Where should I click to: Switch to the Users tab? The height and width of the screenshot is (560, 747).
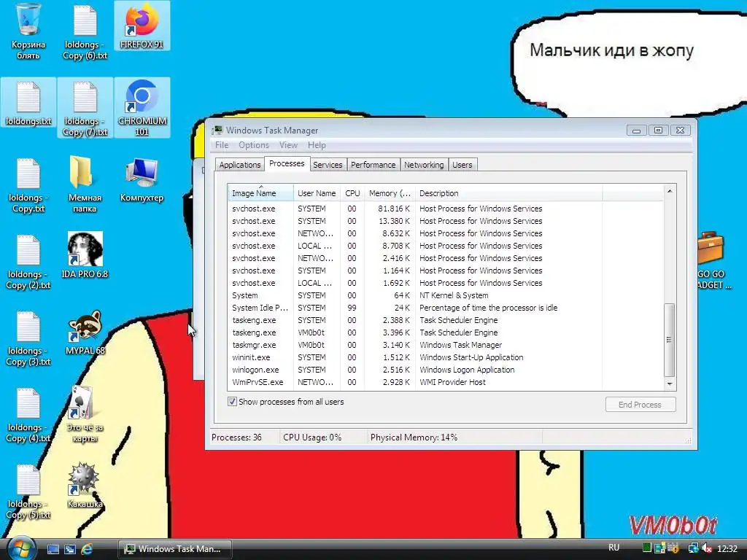point(462,165)
